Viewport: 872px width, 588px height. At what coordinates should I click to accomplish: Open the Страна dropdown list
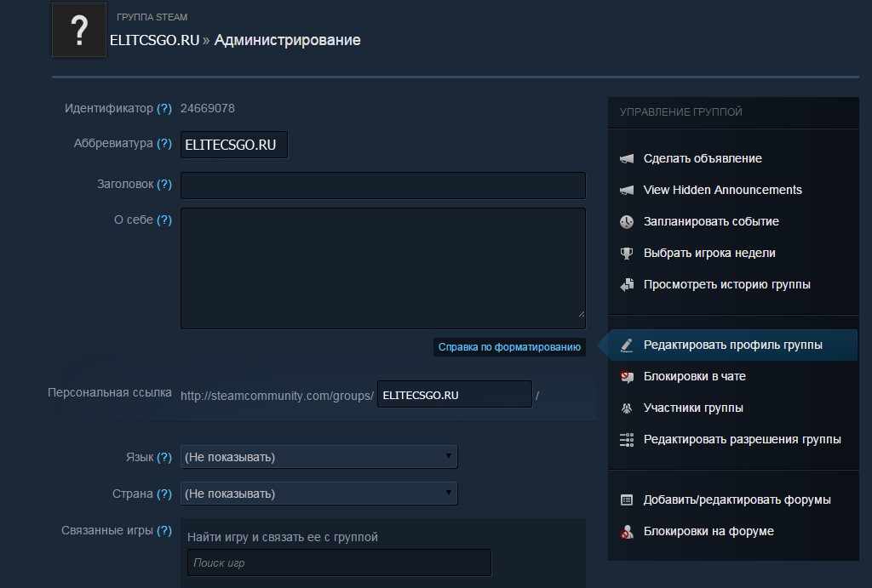click(x=318, y=494)
